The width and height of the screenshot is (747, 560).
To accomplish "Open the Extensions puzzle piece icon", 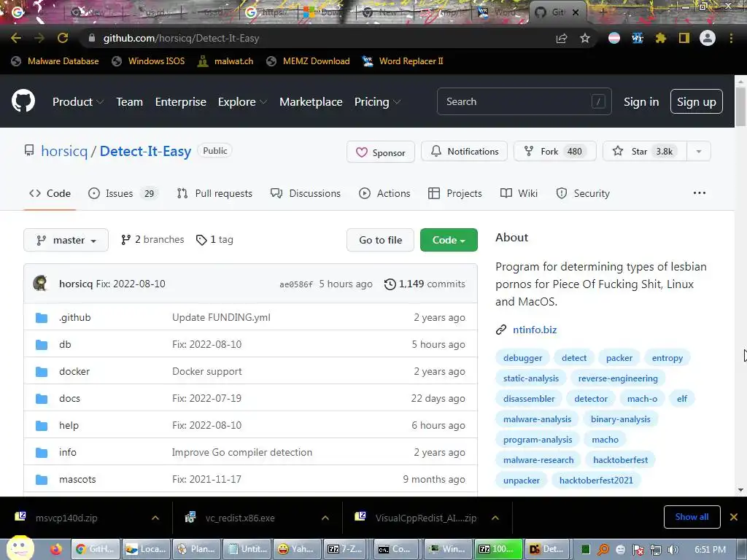I will coord(661,38).
